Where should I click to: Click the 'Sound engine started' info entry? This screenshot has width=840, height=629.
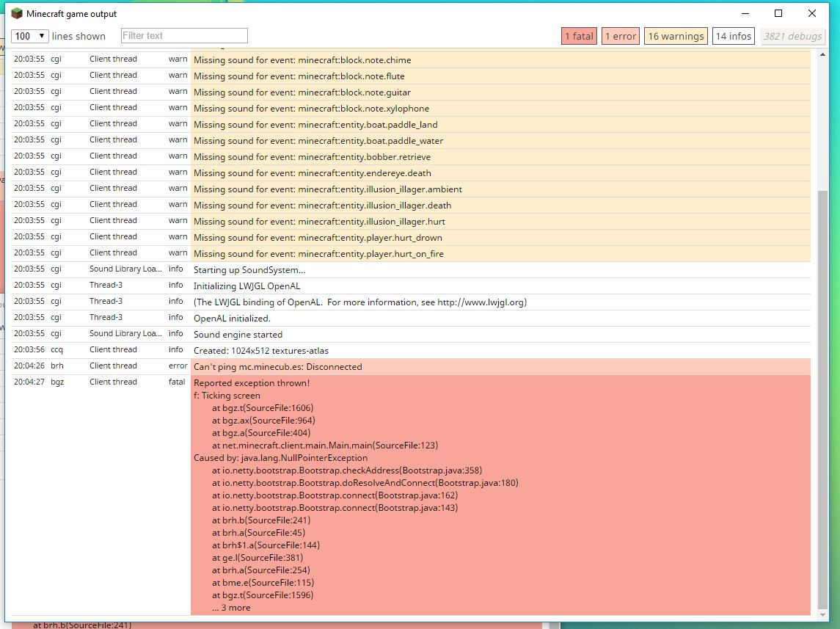238,335
